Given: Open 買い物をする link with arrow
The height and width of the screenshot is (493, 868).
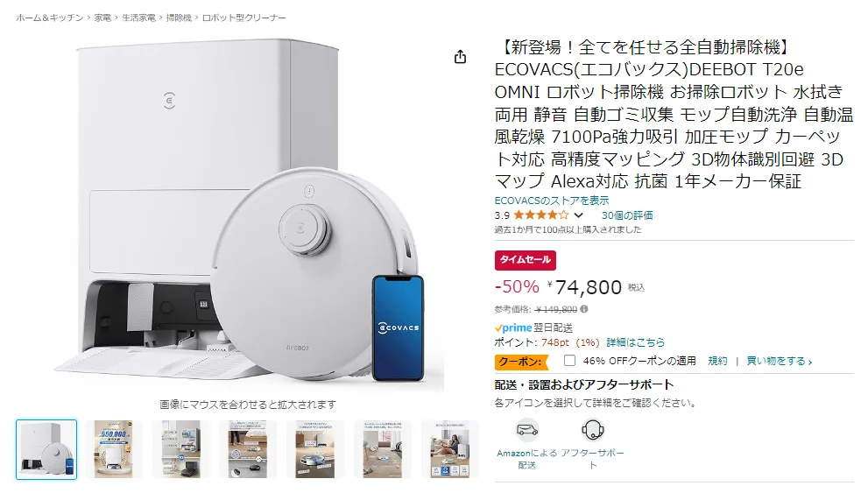Looking at the screenshot, I should pos(780,362).
